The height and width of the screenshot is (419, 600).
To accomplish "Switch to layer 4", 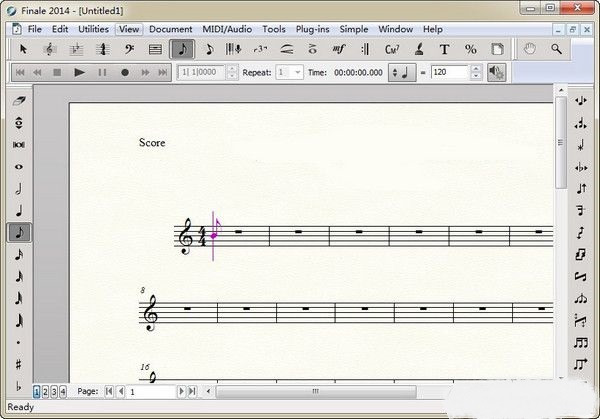I will click(x=63, y=392).
